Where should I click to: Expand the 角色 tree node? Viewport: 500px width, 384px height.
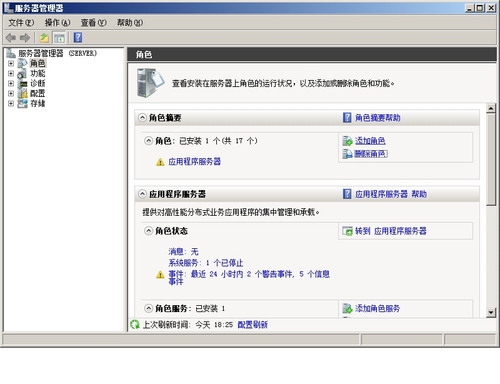[x=11, y=63]
